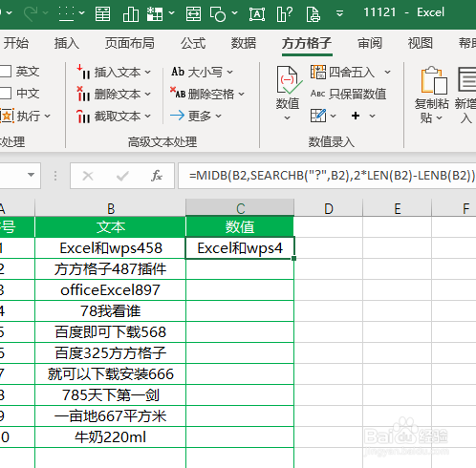The height and width of the screenshot is (468, 476).
Task: Open the 页面布局 tab
Action: coord(130,43)
